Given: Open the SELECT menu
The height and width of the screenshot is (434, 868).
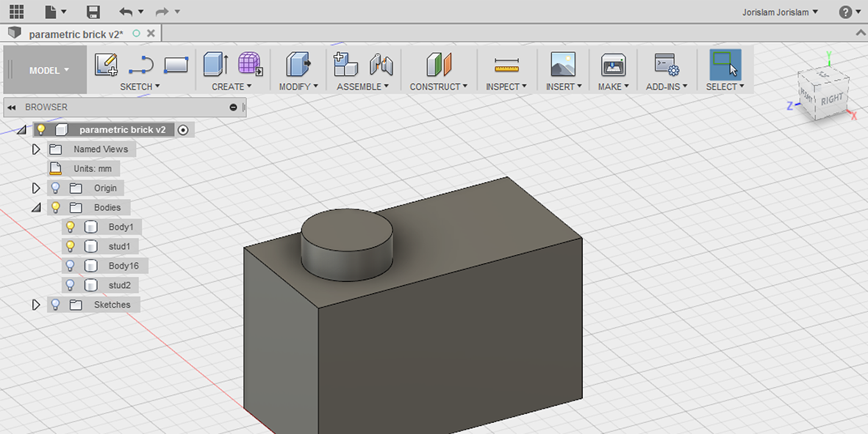Looking at the screenshot, I should tap(725, 87).
